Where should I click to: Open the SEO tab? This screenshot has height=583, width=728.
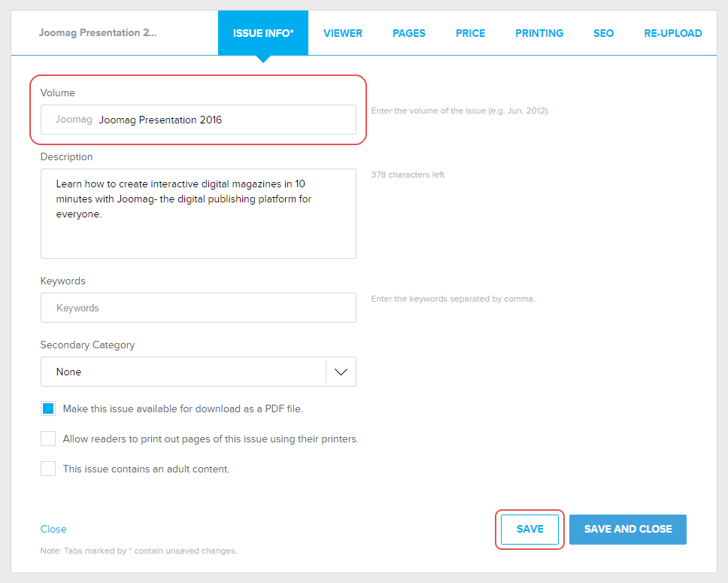pyautogui.click(x=603, y=33)
